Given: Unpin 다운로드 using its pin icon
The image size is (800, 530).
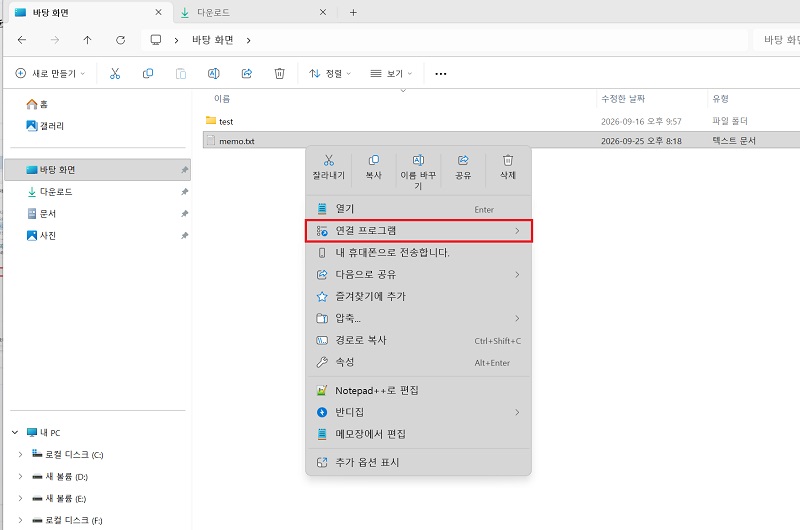Looking at the screenshot, I should tap(184, 192).
